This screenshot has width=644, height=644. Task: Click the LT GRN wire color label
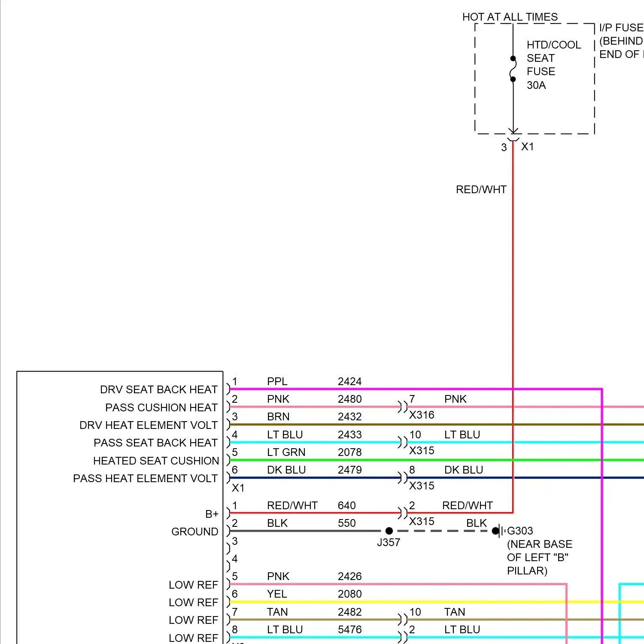[x=286, y=452]
